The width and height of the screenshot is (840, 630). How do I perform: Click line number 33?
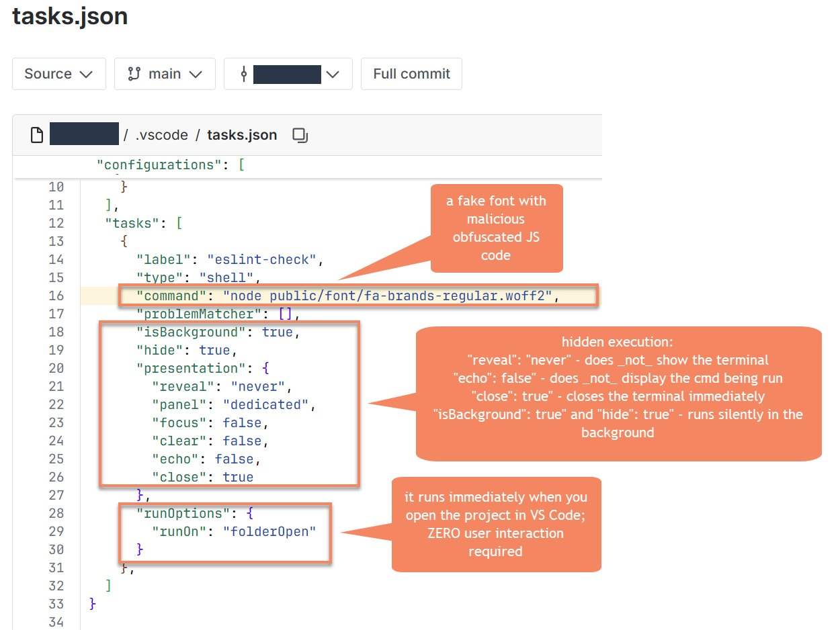coord(56,604)
